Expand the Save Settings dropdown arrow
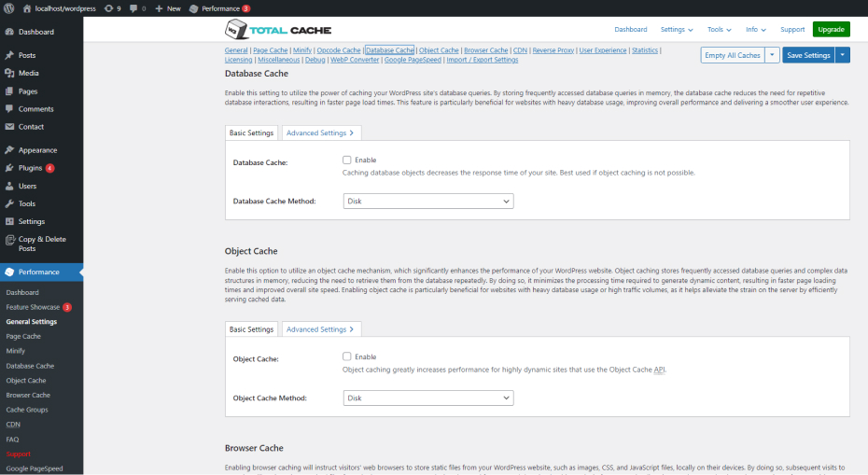Screen dimensions: 868x475 coord(843,55)
